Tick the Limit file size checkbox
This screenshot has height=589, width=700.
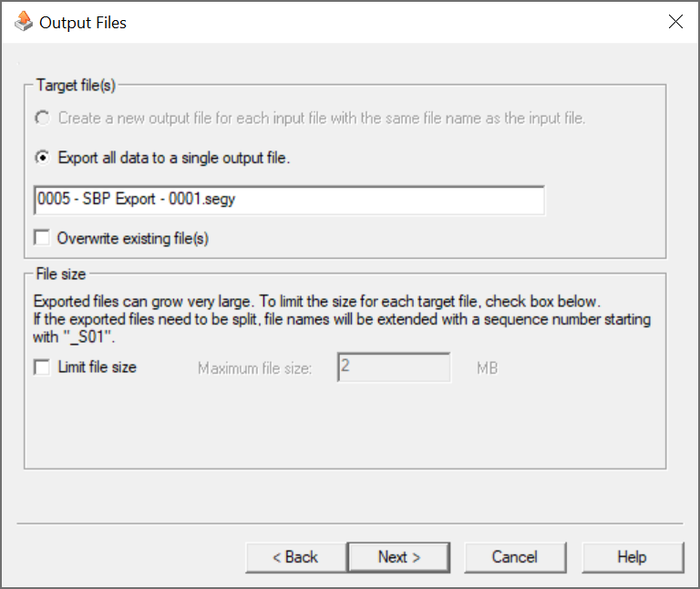point(42,367)
